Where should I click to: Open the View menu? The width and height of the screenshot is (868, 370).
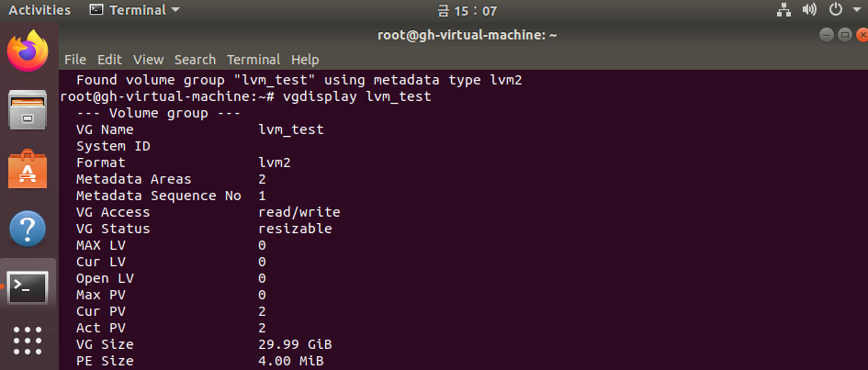[149, 59]
